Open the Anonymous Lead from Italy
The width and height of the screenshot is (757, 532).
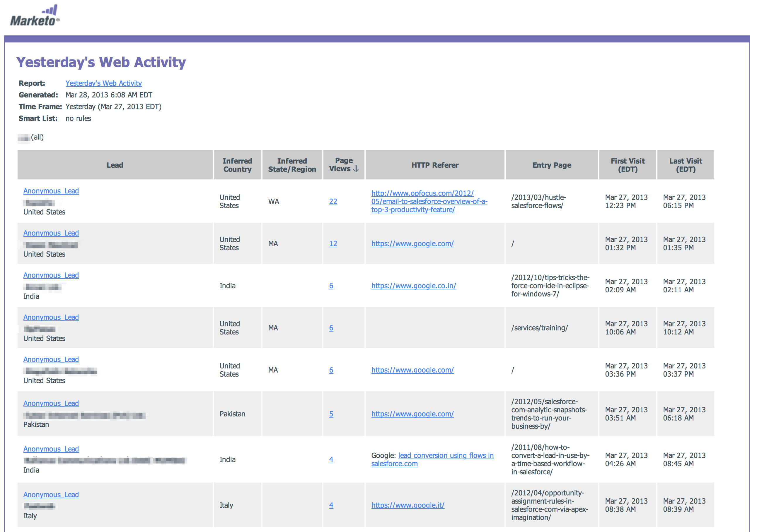tap(51, 495)
